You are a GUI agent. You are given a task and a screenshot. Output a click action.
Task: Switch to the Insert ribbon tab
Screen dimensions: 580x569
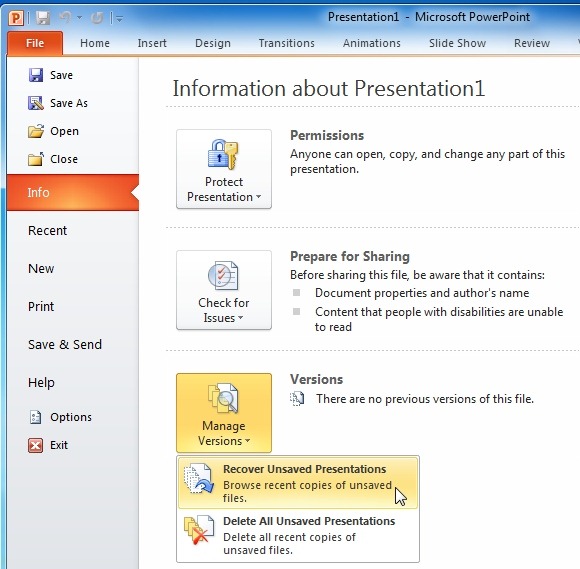(152, 43)
